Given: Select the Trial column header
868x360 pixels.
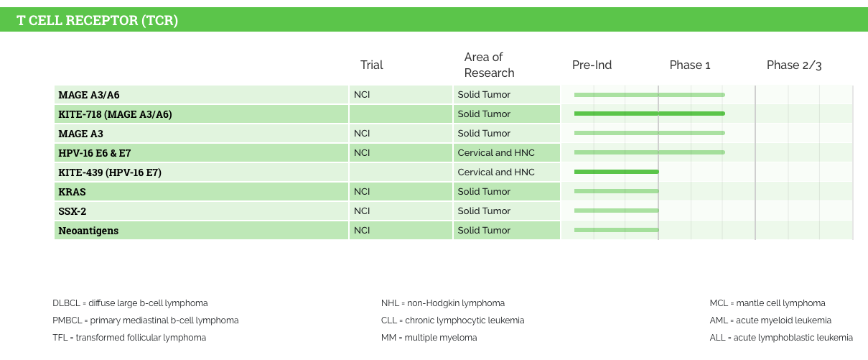Looking at the screenshot, I should tap(371, 65).
